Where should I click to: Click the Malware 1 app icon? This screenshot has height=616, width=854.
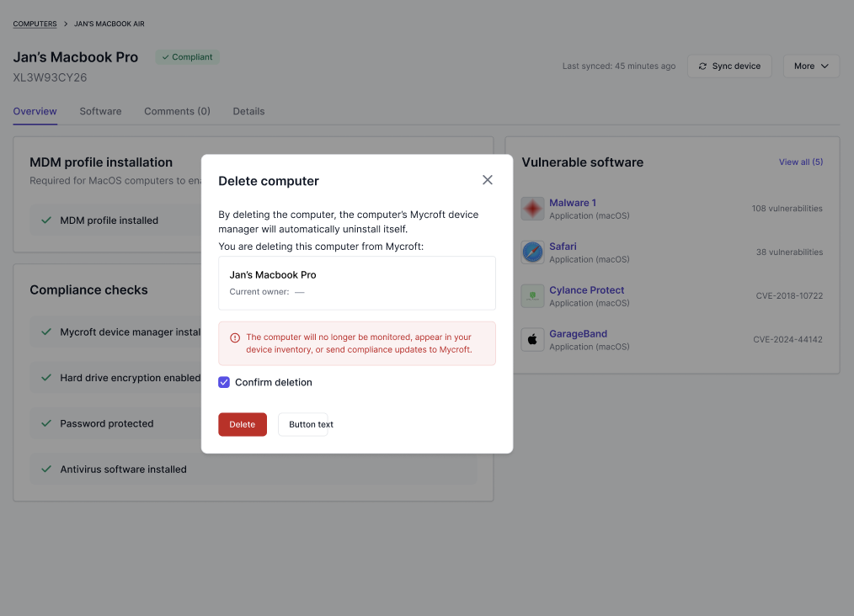(x=532, y=209)
